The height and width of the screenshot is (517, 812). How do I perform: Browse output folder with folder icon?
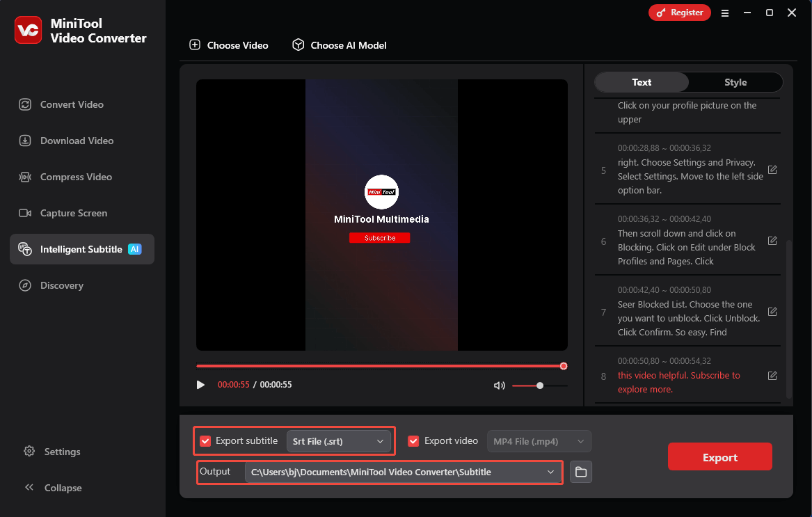pyautogui.click(x=581, y=472)
